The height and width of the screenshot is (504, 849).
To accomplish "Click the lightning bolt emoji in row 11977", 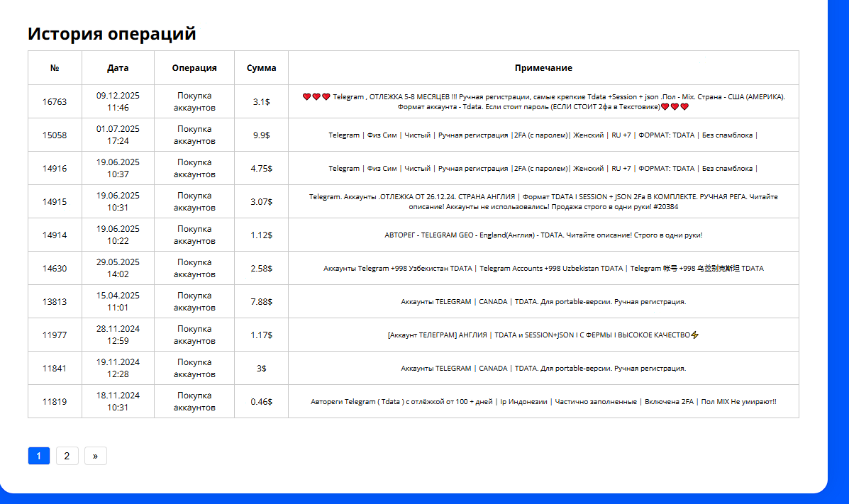I will tap(694, 335).
